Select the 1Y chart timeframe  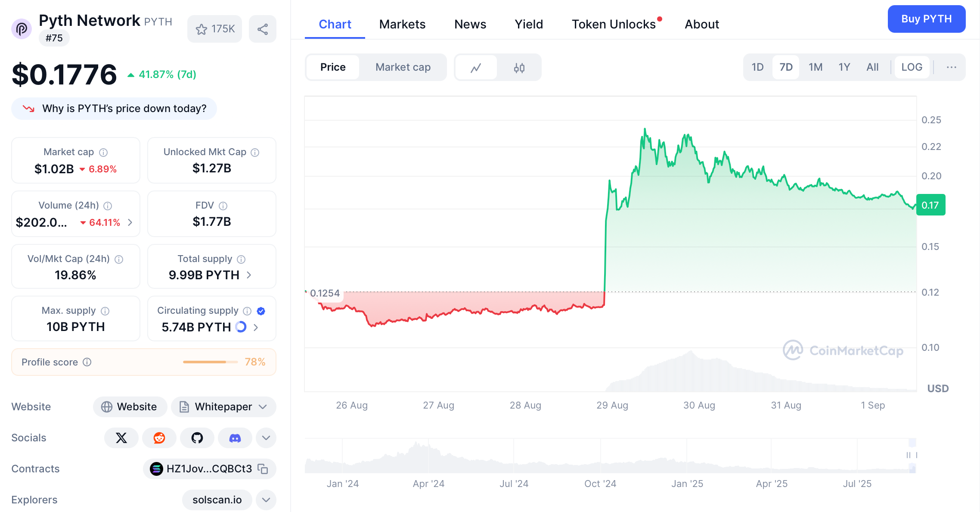pos(844,67)
